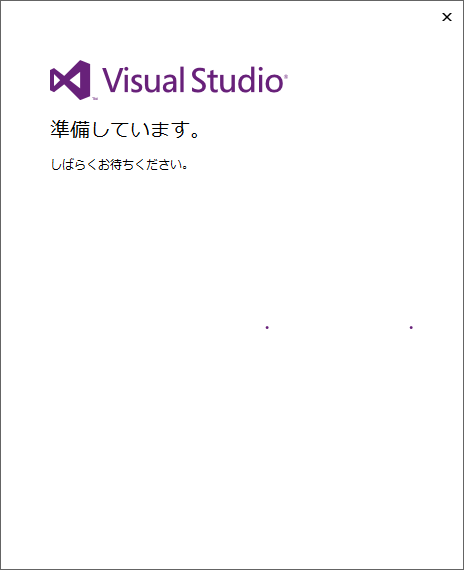Click the ください portion of the wait message
This screenshot has height=570, width=464.
pos(156,165)
